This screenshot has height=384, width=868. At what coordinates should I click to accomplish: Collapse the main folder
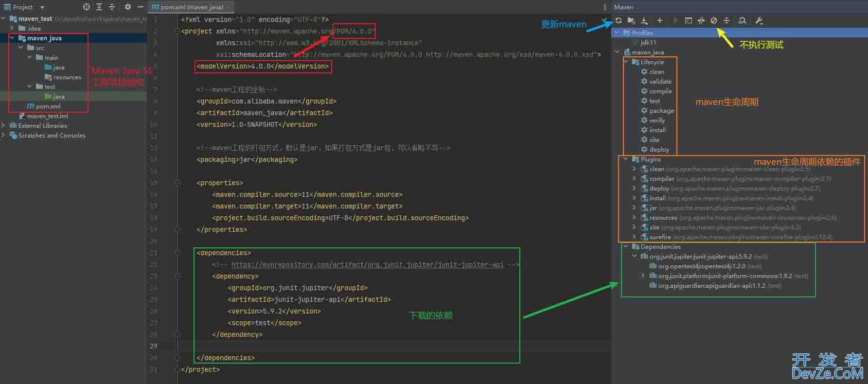pyautogui.click(x=30, y=57)
